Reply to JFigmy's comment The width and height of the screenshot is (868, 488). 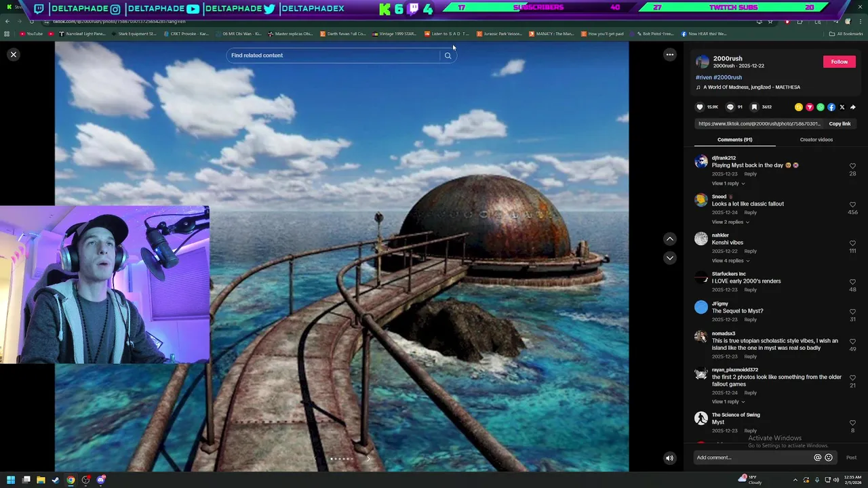pos(750,320)
